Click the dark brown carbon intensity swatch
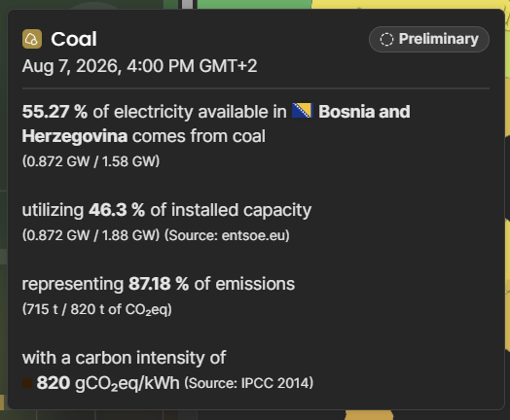This screenshot has height=420, width=510. tap(27, 383)
